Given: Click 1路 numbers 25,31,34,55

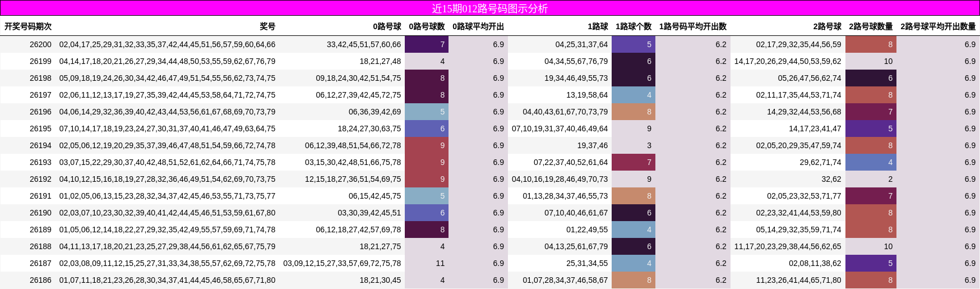Looking at the screenshot, I should click(x=587, y=263).
